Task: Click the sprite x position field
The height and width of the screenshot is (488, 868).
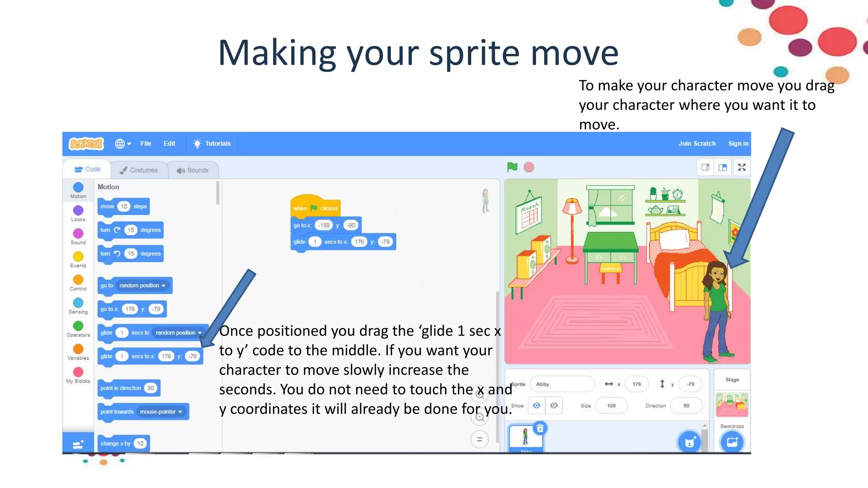Action: click(x=637, y=384)
